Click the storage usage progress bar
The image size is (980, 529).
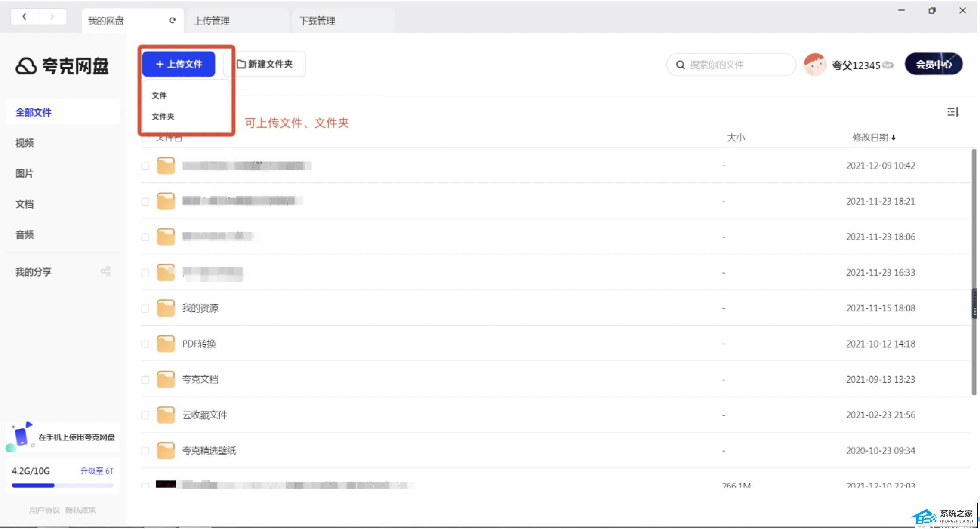(63, 486)
